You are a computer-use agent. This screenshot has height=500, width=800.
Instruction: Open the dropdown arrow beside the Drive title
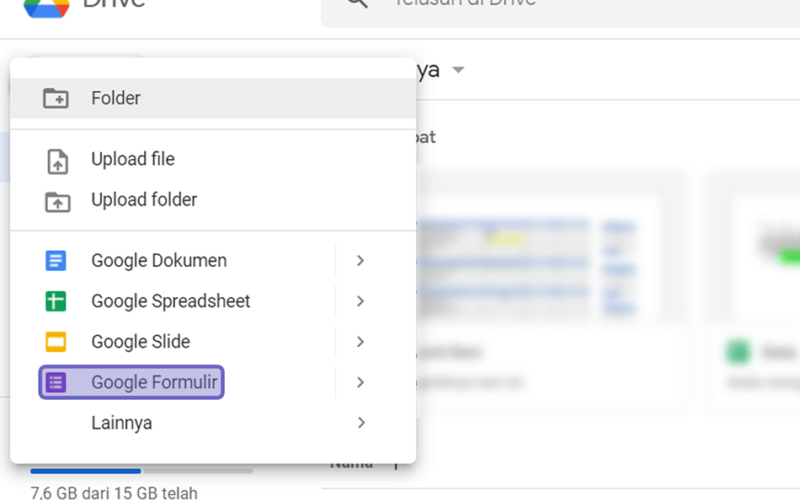(x=458, y=70)
